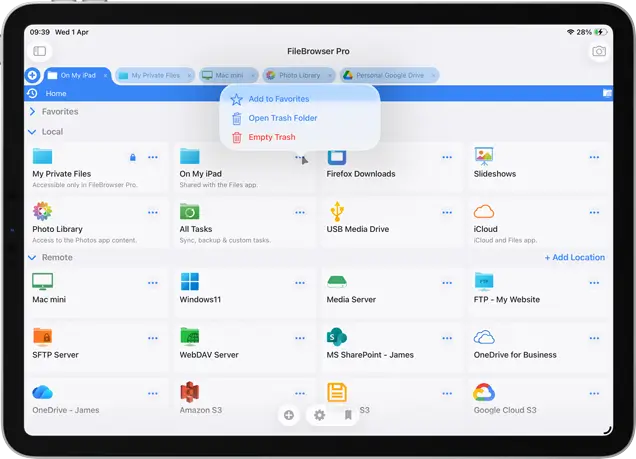This screenshot has height=459, width=636.
Task: Open more options for Windows11
Action: coord(300,283)
